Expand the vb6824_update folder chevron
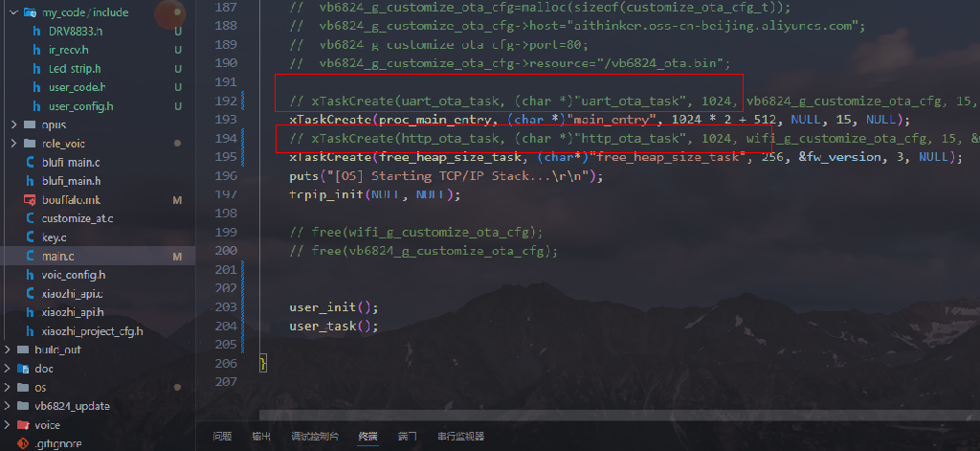 pos(7,406)
